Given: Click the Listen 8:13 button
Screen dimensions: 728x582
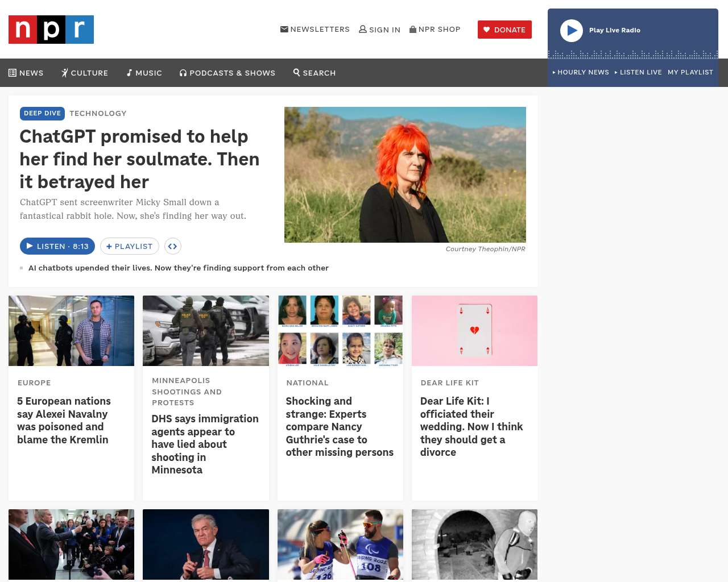Looking at the screenshot, I should click(x=57, y=246).
